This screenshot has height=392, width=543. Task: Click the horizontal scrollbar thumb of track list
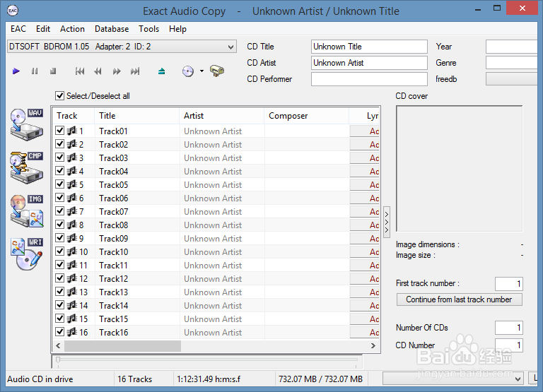click(x=122, y=345)
